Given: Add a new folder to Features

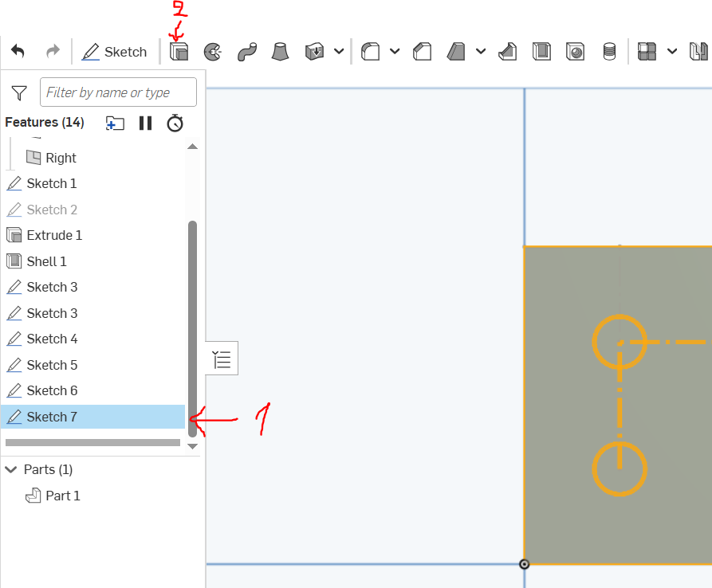Looking at the screenshot, I should click(x=115, y=123).
